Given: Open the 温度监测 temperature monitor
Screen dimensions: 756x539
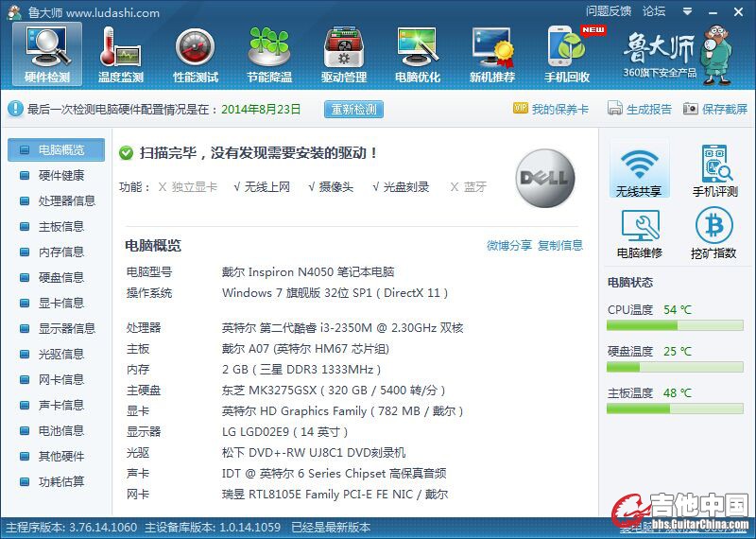Looking at the screenshot, I should click(121, 55).
